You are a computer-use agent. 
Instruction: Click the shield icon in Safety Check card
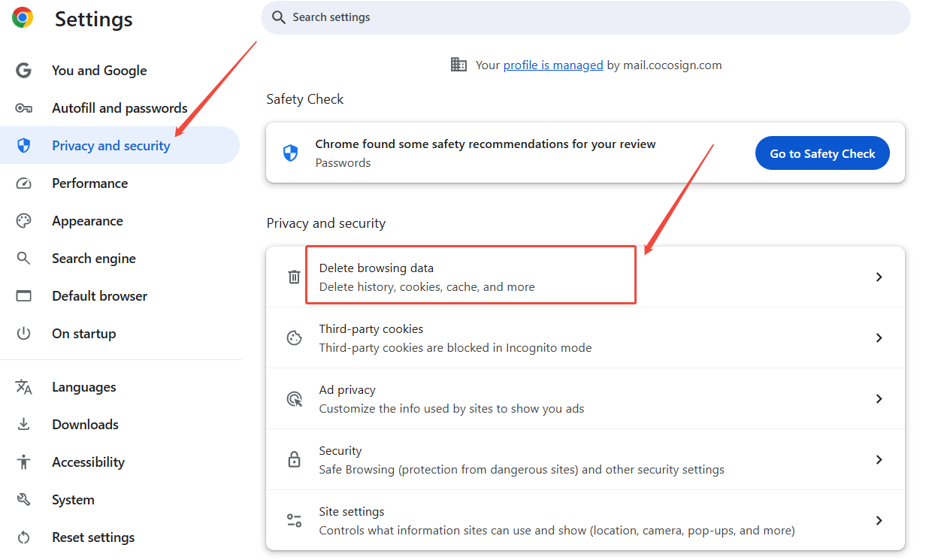[290, 153]
